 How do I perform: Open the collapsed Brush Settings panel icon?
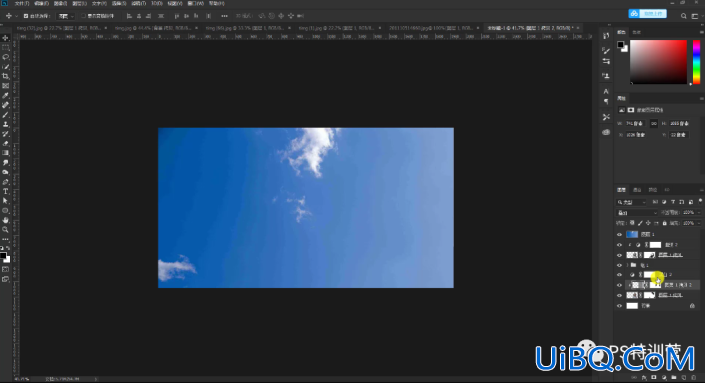[x=606, y=50]
